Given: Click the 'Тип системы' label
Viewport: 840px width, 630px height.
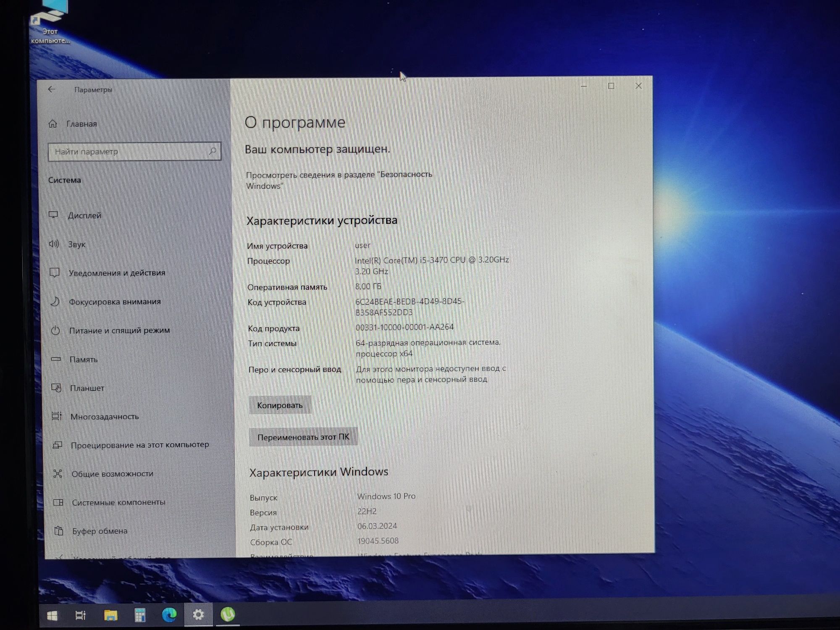Looking at the screenshot, I should (272, 344).
